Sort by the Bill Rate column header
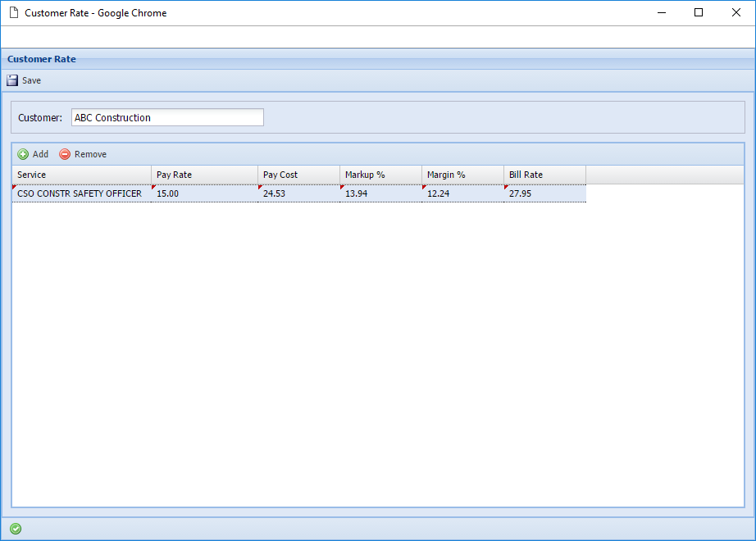Image resolution: width=756 pixels, height=541 pixels. coord(544,175)
